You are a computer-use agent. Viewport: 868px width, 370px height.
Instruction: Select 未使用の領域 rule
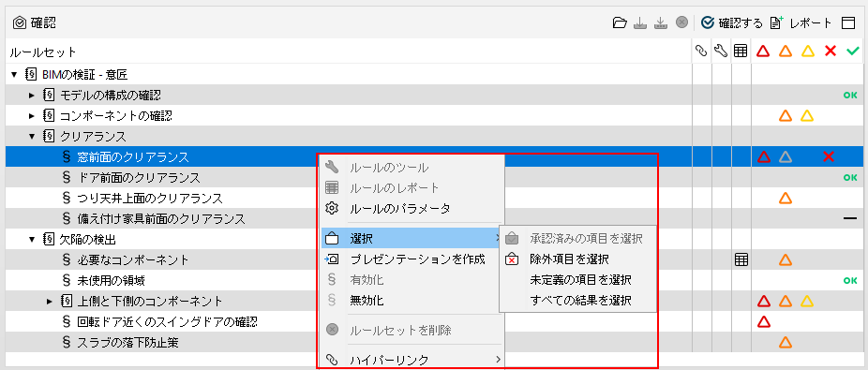(111, 280)
